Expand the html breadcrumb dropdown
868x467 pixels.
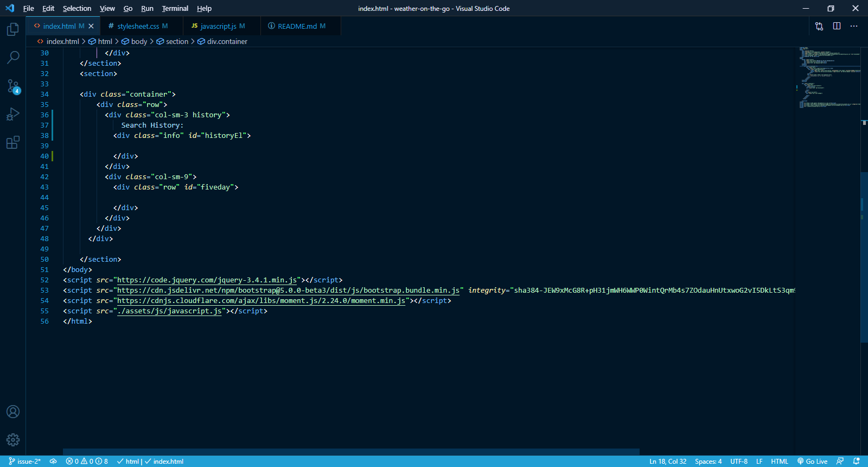coord(100,41)
